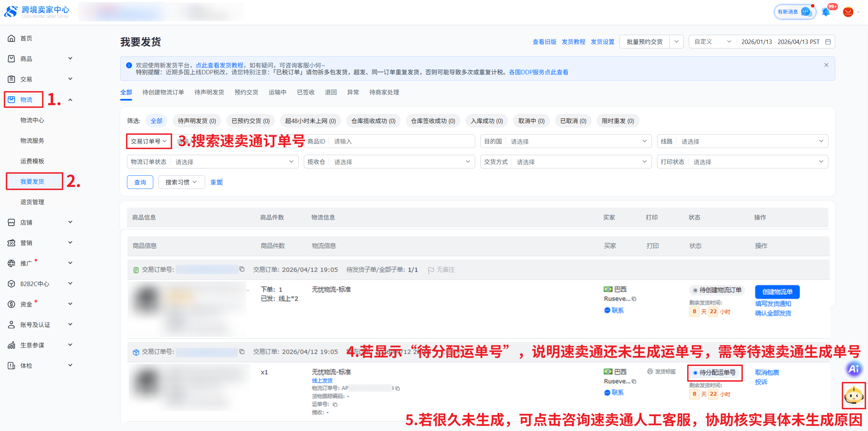Close the blue info banner

[x=826, y=65]
